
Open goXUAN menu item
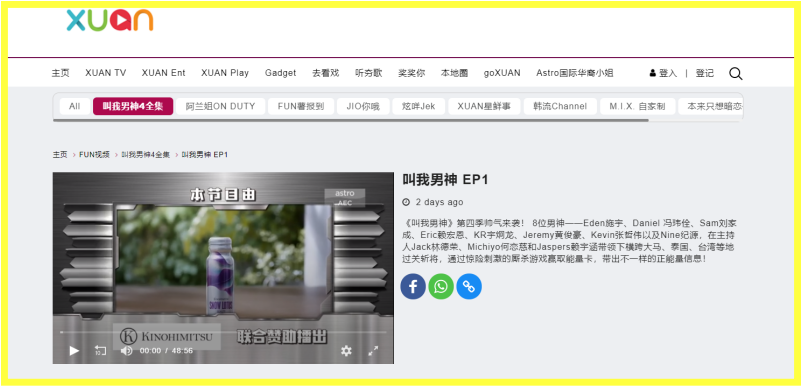pyautogui.click(x=502, y=73)
